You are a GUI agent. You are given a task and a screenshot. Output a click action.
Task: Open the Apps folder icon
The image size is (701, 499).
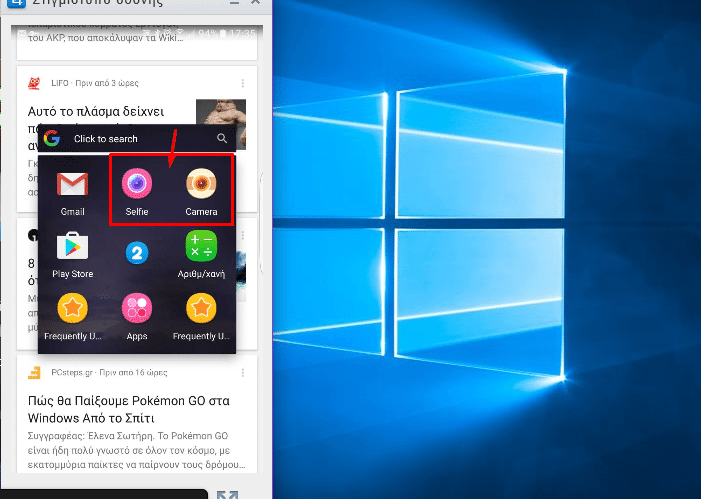(137, 308)
